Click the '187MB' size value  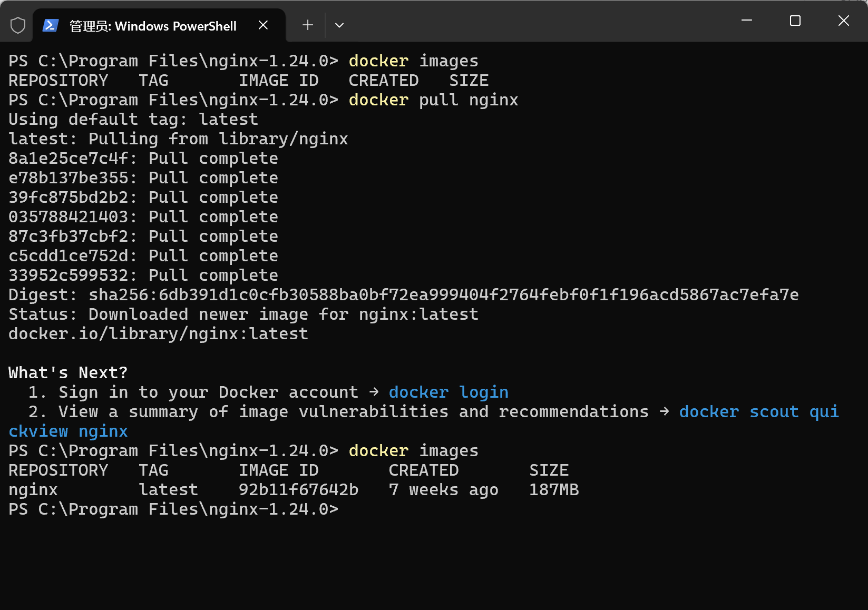tap(554, 490)
